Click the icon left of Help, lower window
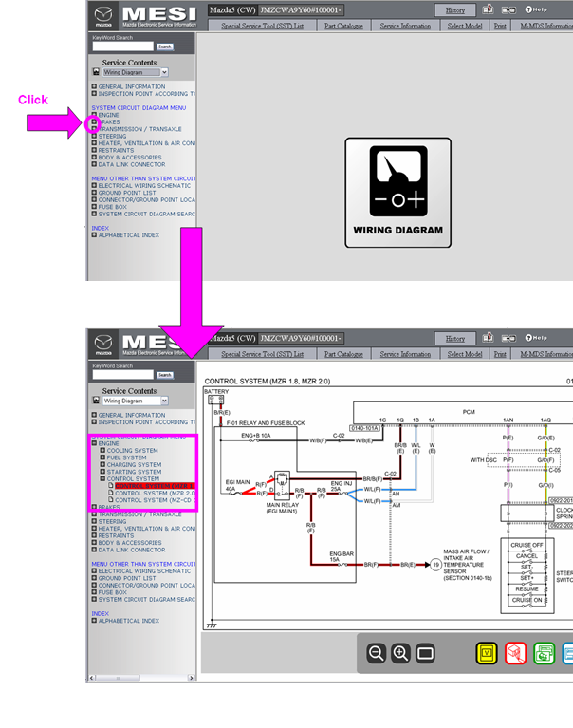The image size is (573, 728). (x=509, y=339)
